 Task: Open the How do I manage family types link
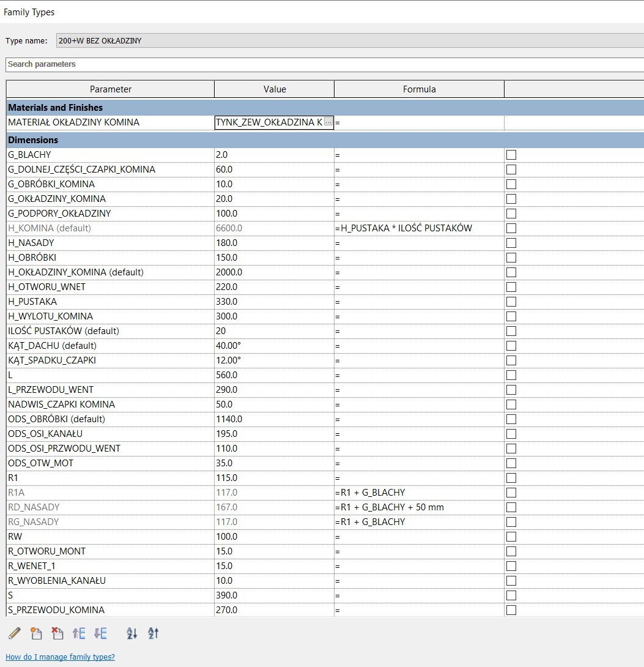coord(60,657)
